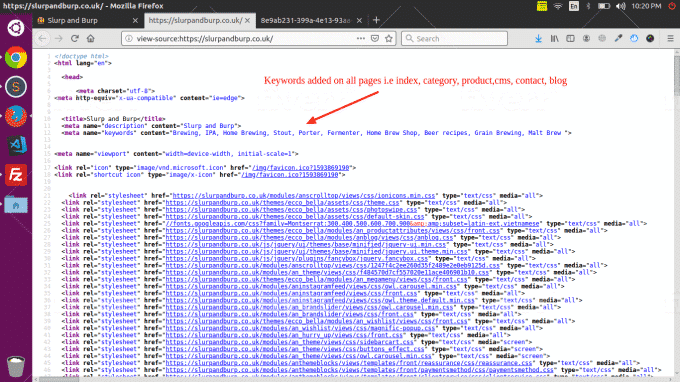Open the jquery.fancybox.css link

pyautogui.click(x=297, y=258)
